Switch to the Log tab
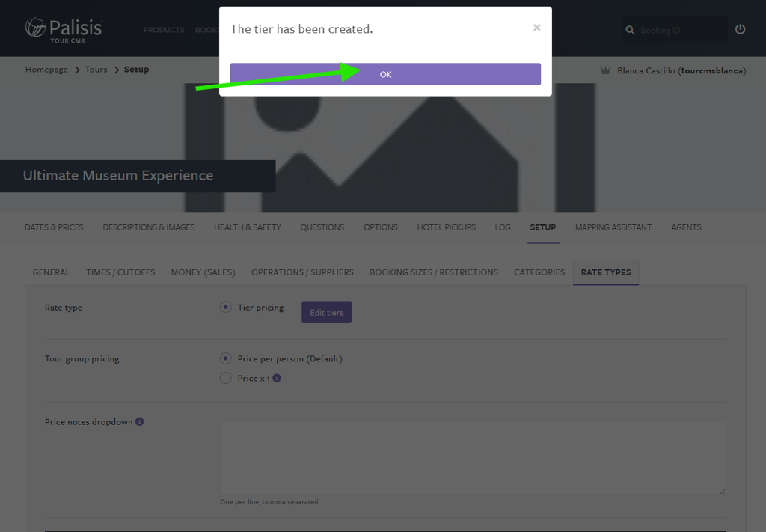Viewport: 766px width, 532px height. pyautogui.click(x=503, y=227)
